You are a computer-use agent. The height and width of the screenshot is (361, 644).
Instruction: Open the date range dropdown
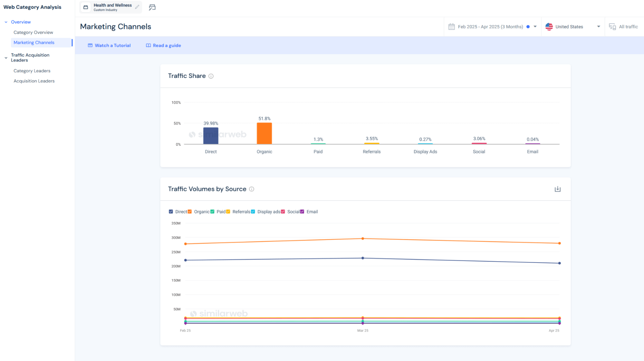(535, 27)
